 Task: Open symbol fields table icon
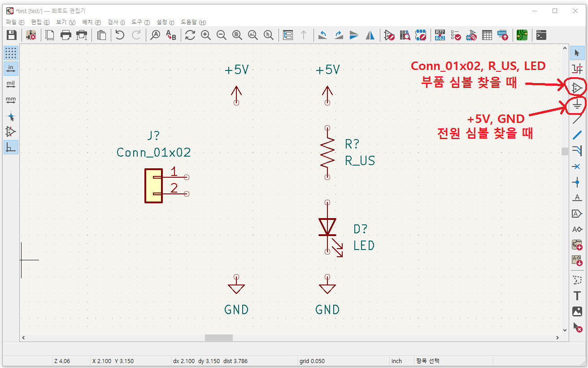pyautogui.click(x=487, y=35)
